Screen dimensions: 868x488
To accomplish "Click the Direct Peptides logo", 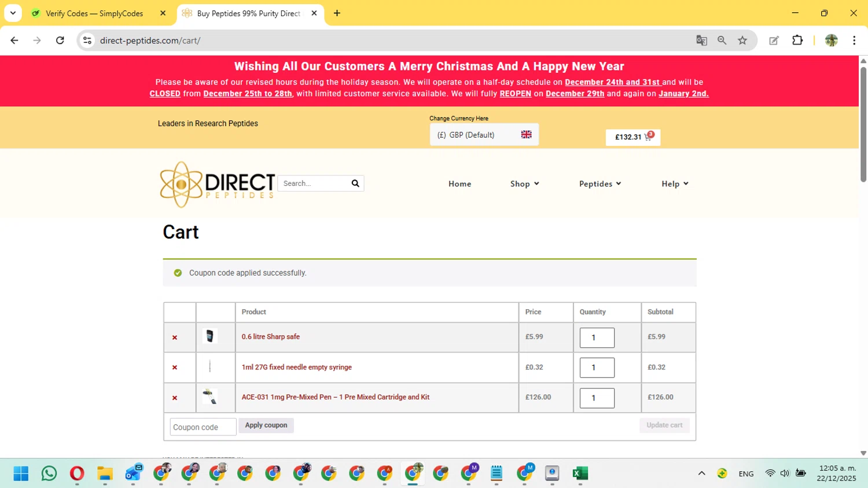I will [x=218, y=185].
